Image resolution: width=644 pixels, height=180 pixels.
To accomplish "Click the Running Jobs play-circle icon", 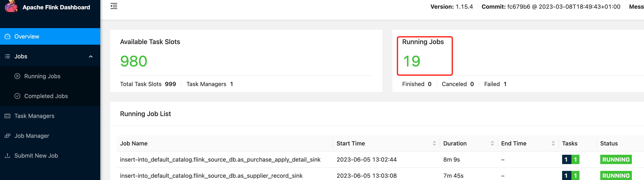I will pyautogui.click(x=17, y=76).
